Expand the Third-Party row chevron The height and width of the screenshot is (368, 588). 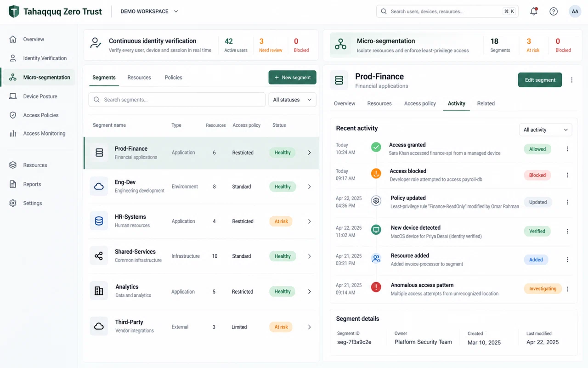309,327
